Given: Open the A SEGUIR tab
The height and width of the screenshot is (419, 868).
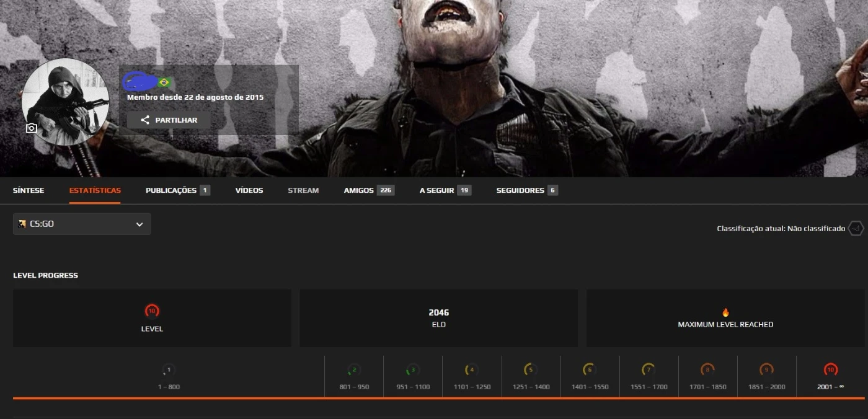Looking at the screenshot, I should click(x=445, y=190).
